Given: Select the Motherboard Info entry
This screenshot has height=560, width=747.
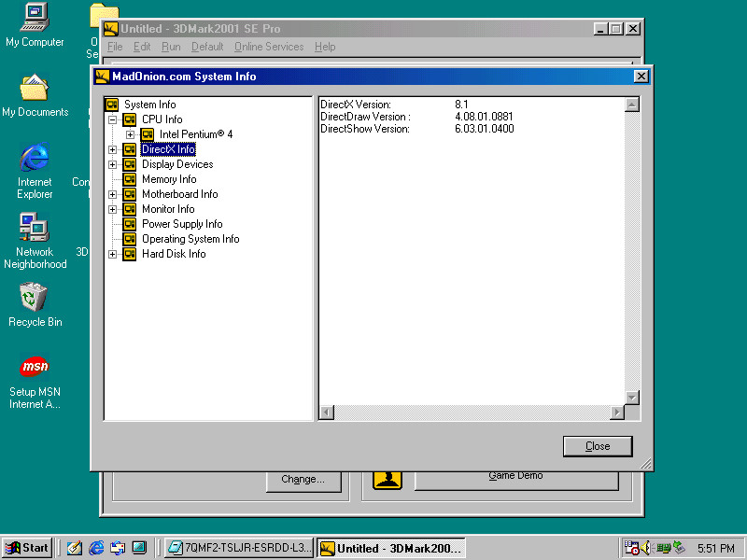Looking at the screenshot, I should point(179,194).
